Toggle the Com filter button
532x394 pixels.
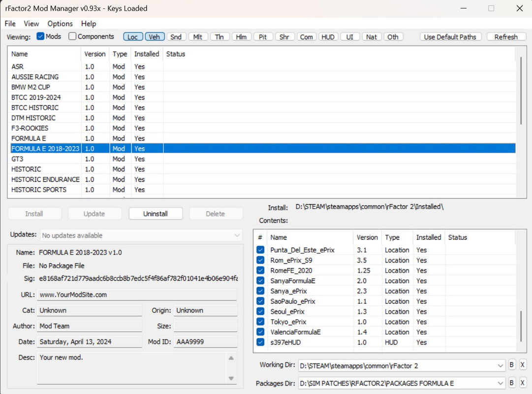(306, 36)
